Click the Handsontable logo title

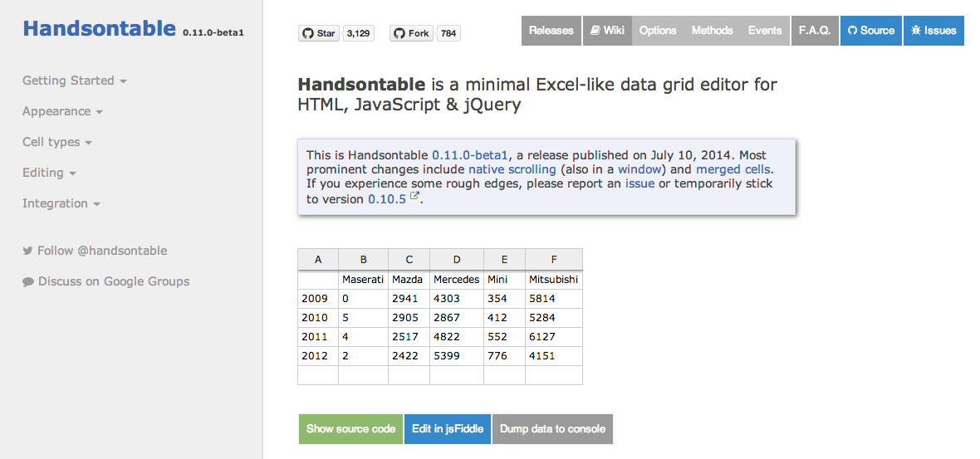(x=100, y=28)
